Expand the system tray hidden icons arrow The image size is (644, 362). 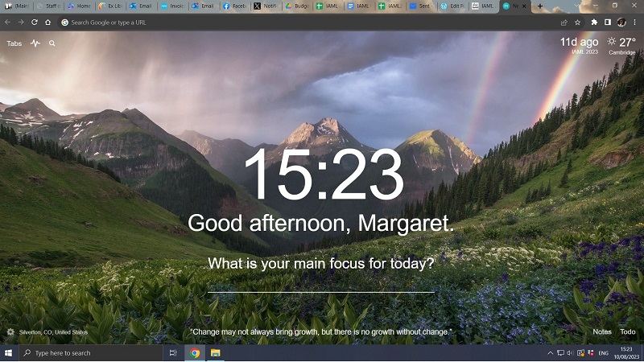coord(551,353)
